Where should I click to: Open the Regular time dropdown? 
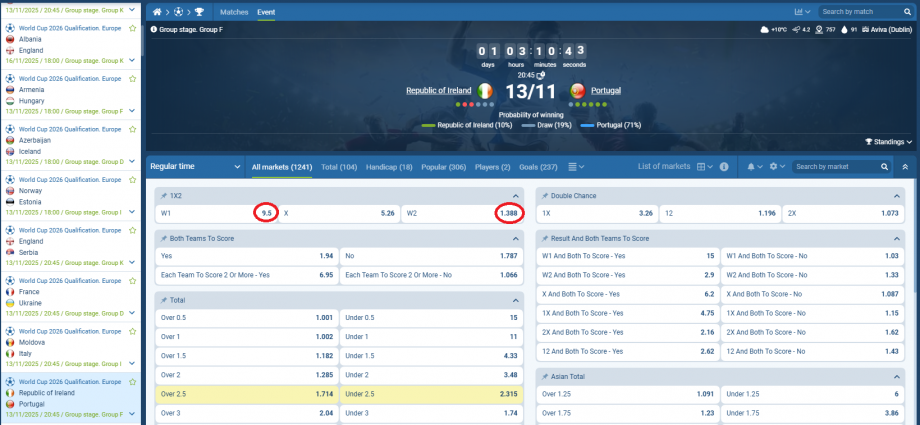(x=195, y=167)
